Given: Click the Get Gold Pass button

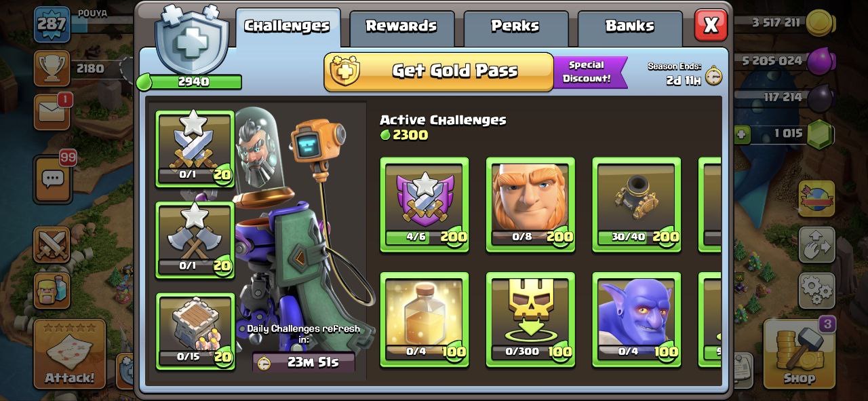Looking at the screenshot, I should coord(439,71).
